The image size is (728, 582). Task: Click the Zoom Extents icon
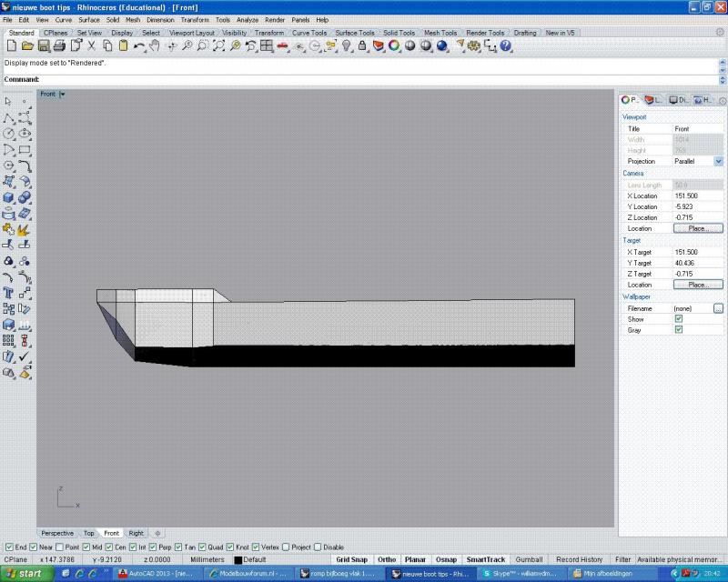point(218,45)
